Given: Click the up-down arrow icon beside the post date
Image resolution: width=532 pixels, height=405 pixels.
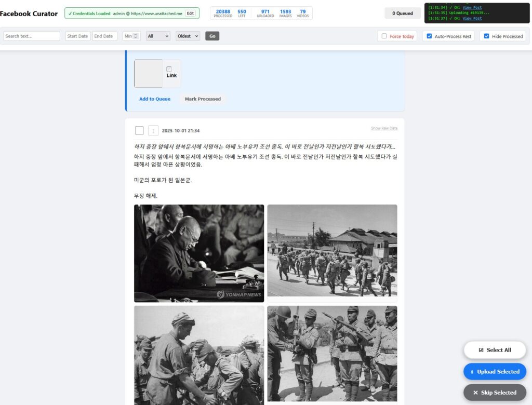Looking at the screenshot, I should (153, 131).
